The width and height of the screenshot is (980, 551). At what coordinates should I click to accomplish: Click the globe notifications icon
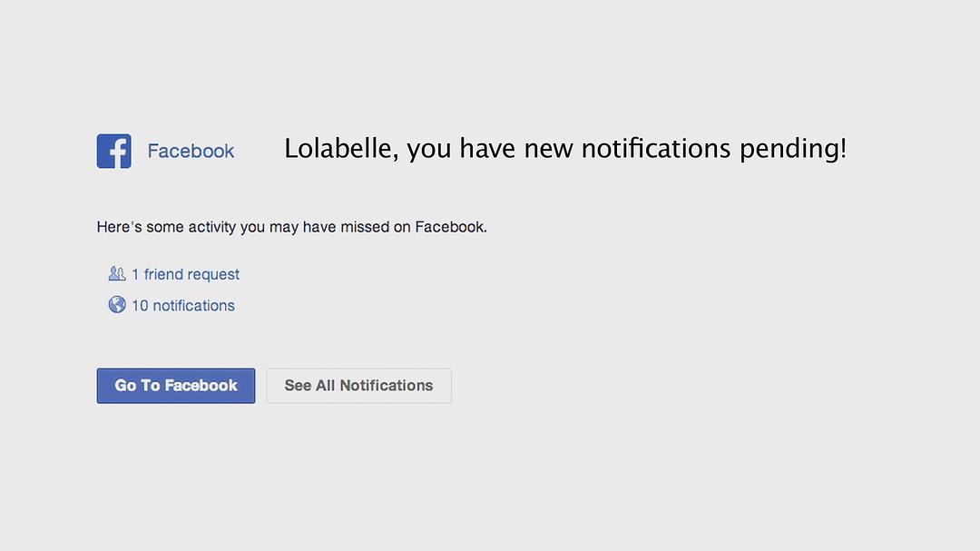pyautogui.click(x=117, y=305)
